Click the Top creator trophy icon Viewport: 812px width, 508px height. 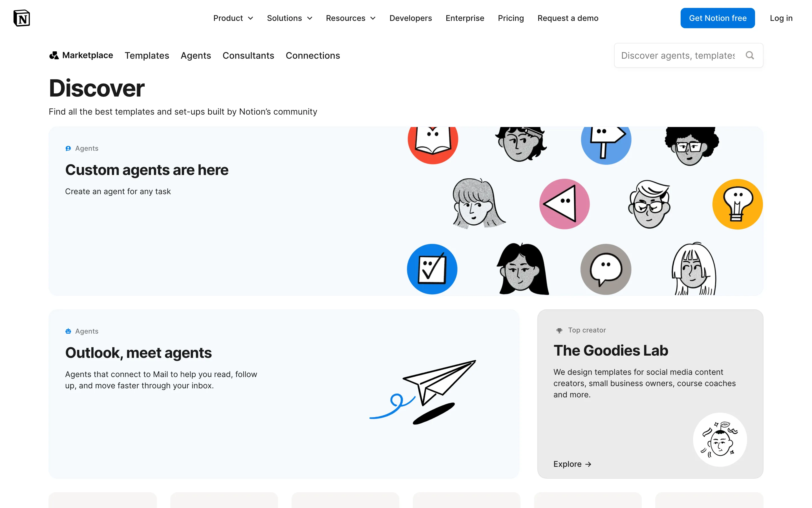pos(559,330)
